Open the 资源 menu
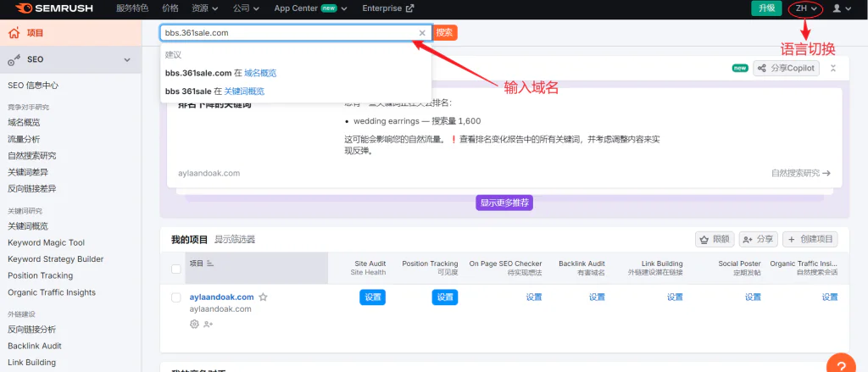This screenshot has height=372, width=868. 204,8
